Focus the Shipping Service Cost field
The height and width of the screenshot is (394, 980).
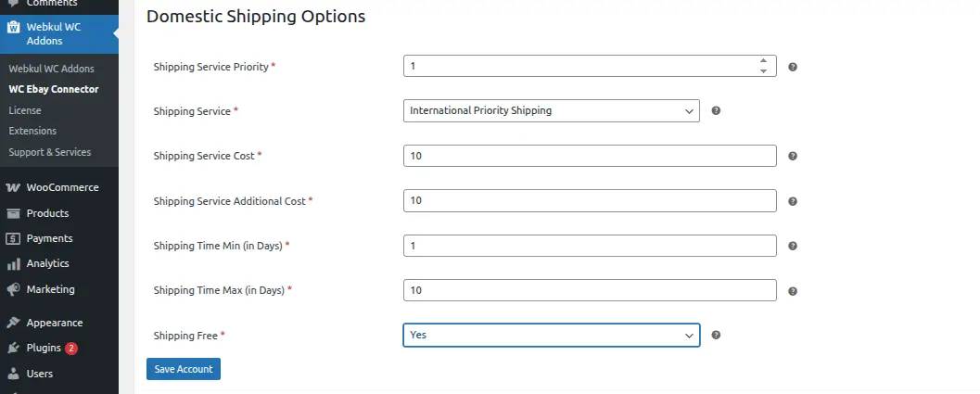(x=590, y=156)
